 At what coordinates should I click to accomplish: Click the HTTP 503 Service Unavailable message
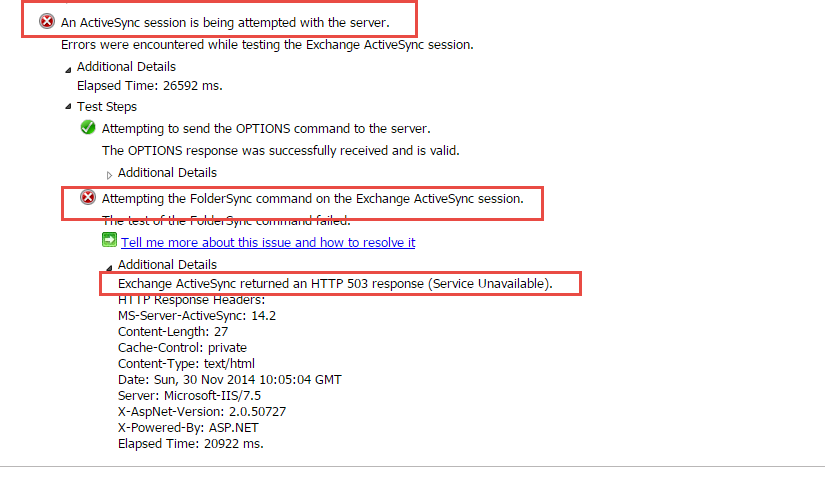pyautogui.click(x=335, y=284)
